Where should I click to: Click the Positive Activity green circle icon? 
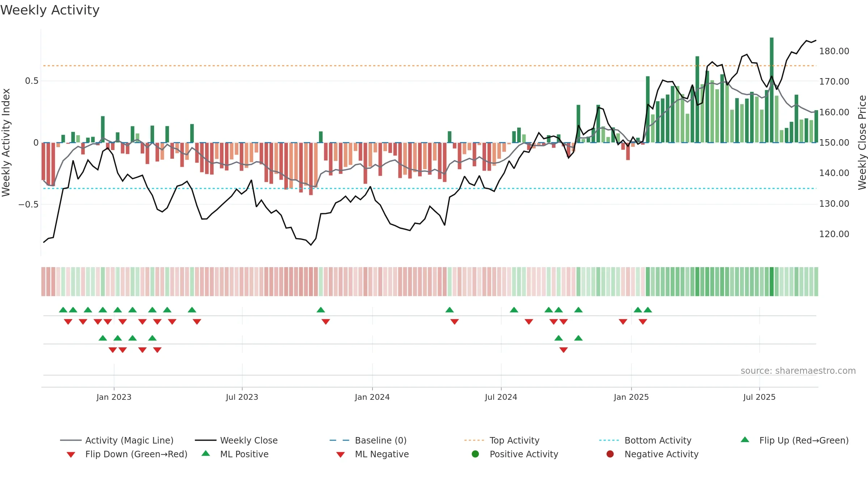pyautogui.click(x=475, y=454)
